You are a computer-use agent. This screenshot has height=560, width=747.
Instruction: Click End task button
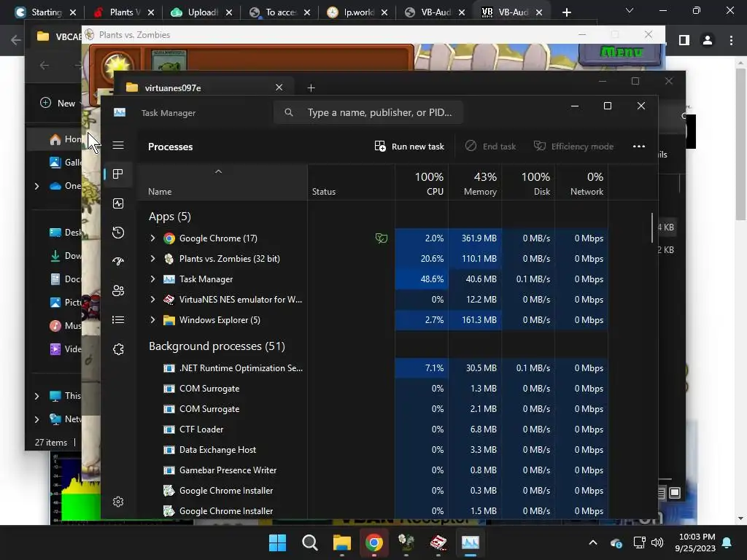[491, 146]
